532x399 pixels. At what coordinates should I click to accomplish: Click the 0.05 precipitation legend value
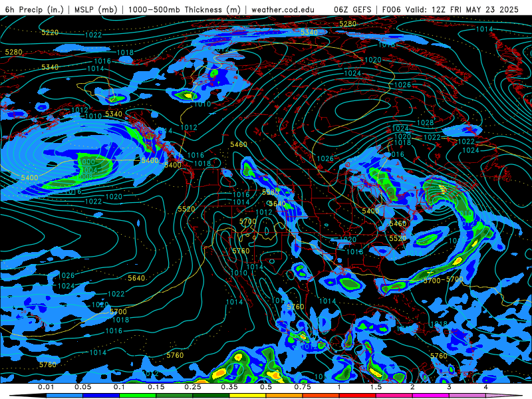tap(82, 387)
